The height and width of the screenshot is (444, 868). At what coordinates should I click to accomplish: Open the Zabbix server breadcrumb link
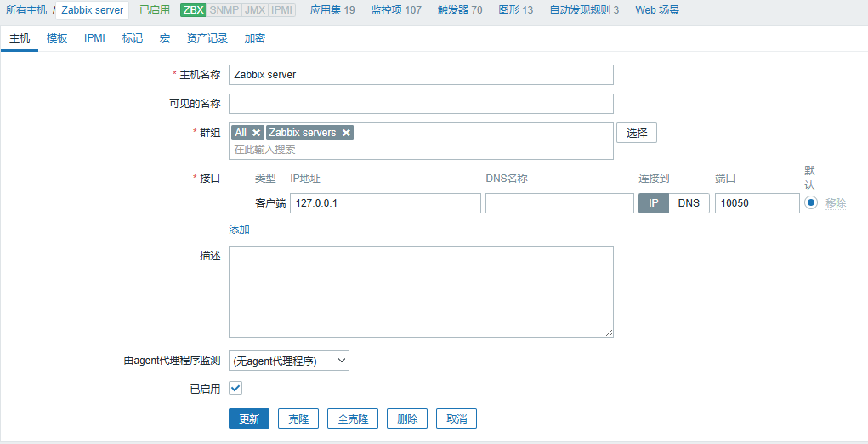(93, 10)
